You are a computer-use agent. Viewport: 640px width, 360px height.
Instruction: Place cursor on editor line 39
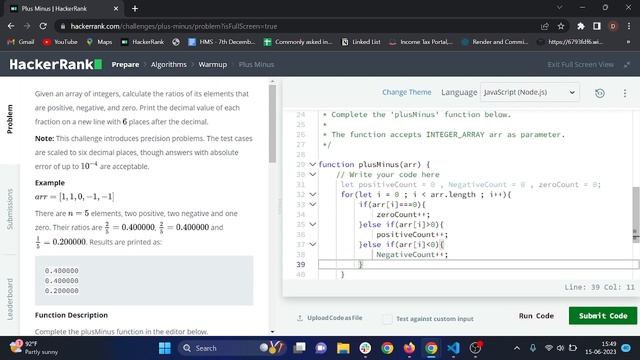click(x=478, y=264)
